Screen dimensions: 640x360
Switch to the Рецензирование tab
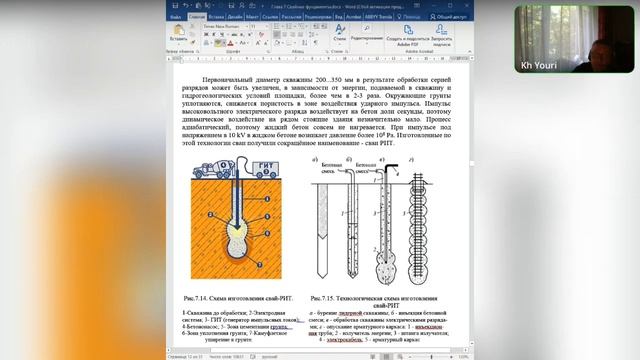click(x=318, y=17)
